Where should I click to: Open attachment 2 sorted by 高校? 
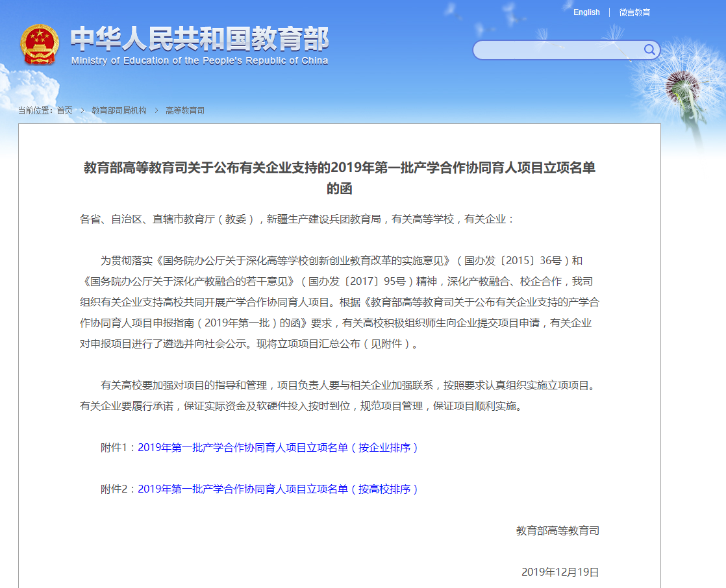pyautogui.click(x=278, y=489)
